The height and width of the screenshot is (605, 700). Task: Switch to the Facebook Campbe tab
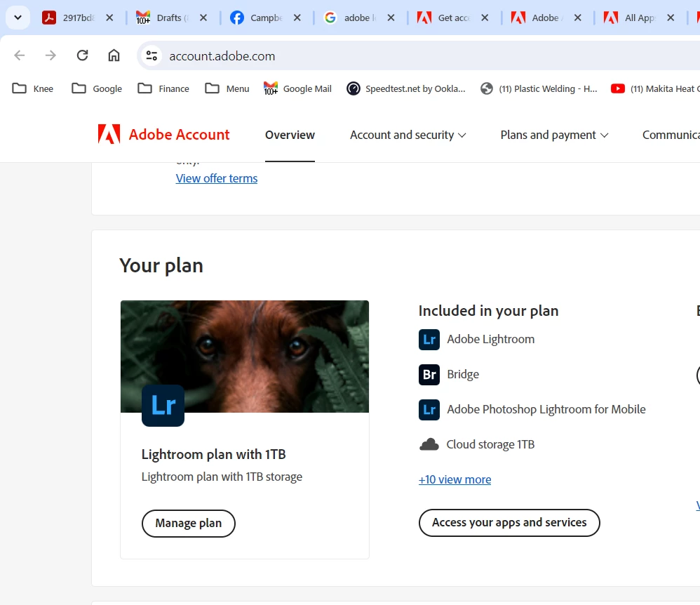tap(256, 18)
